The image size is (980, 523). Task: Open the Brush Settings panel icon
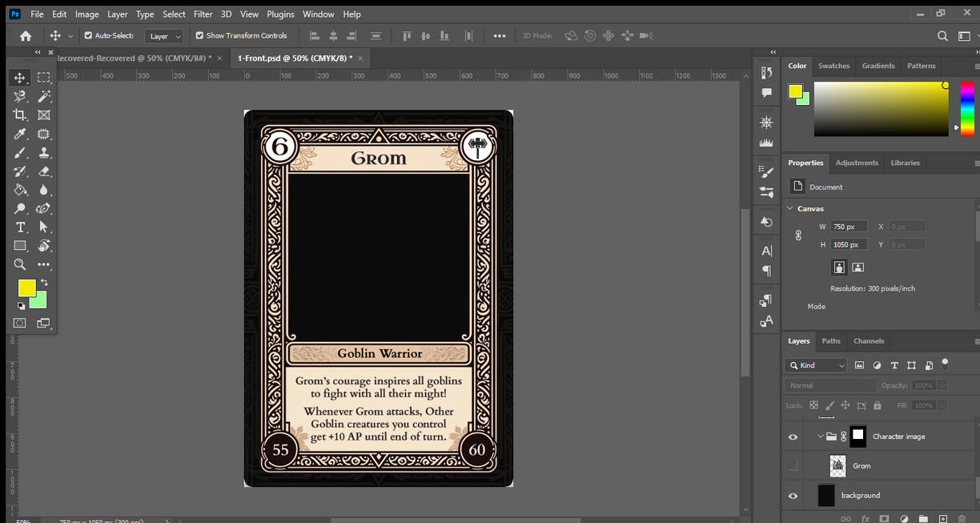pyautogui.click(x=766, y=171)
